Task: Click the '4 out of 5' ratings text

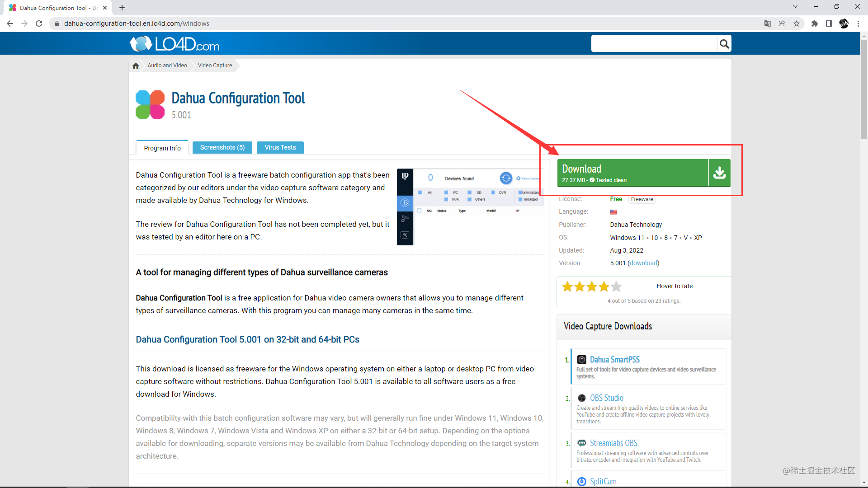Action: (644, 301)
